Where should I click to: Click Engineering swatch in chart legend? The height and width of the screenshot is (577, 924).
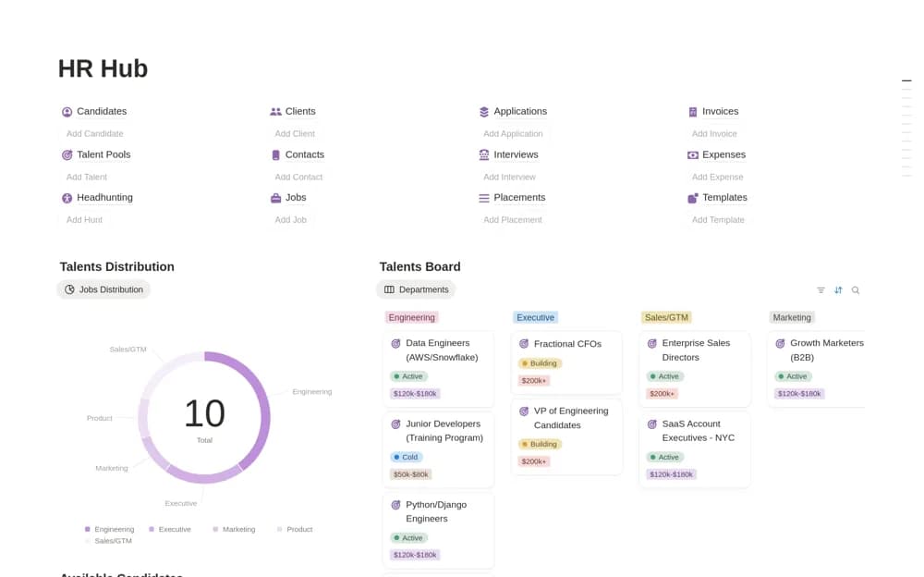tap(87, 529)
